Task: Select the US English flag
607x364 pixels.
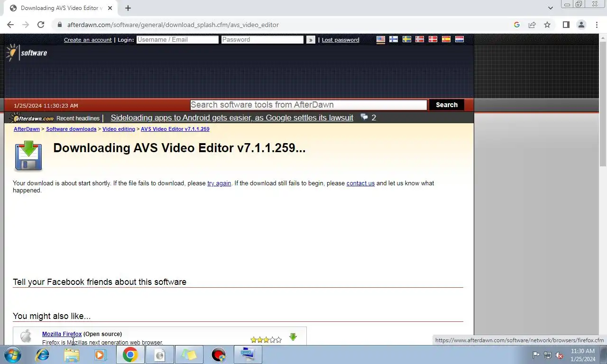Action: (x=380, y=39)
